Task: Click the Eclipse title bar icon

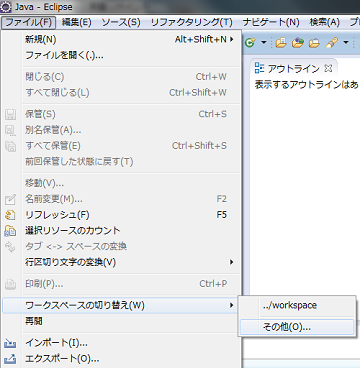Action: [6, 7]
